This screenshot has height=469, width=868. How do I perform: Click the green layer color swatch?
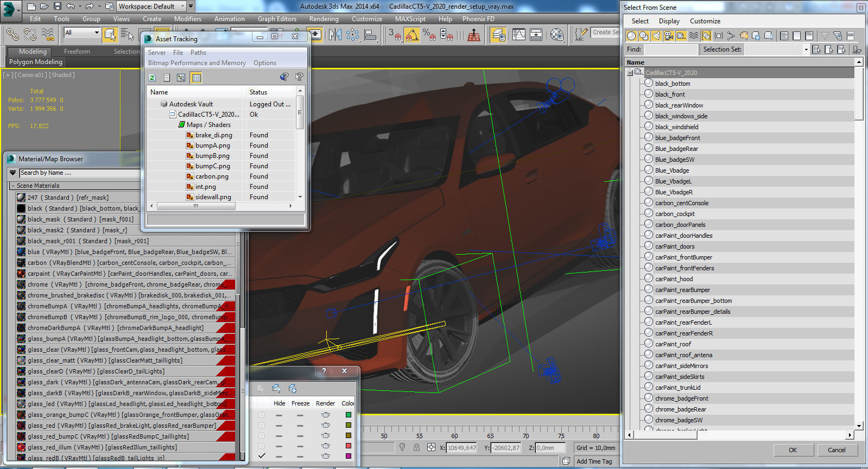[x=348, y=415]
